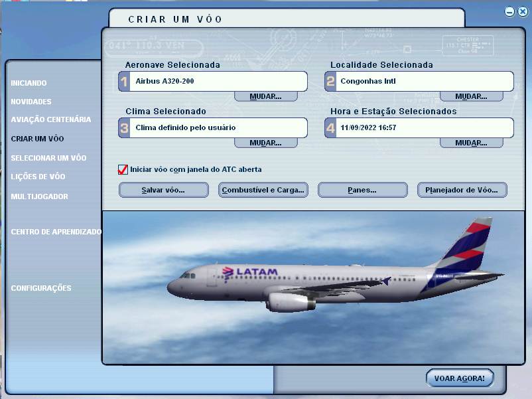Click the 'Clima Selecionado' label

pos(166,112)
